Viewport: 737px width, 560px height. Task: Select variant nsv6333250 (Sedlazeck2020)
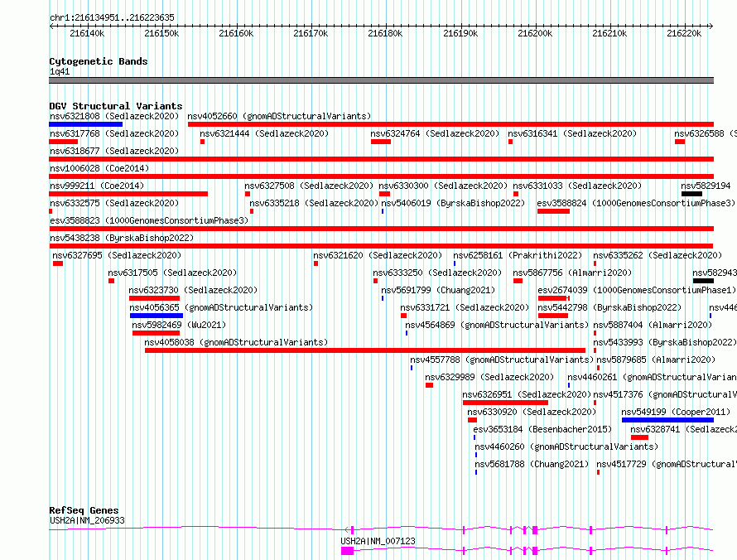[x=437, y=273]
